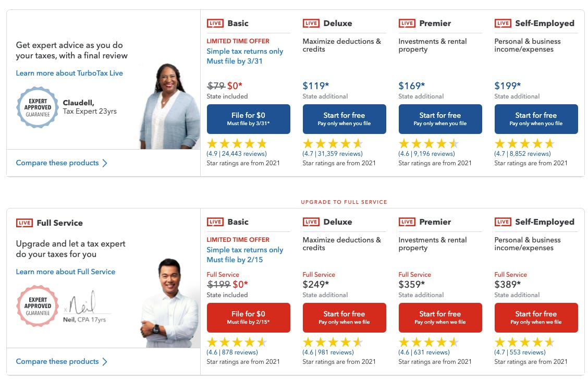
Task: Expand Full Service Compare these products chevron
Action: (105, 362)
